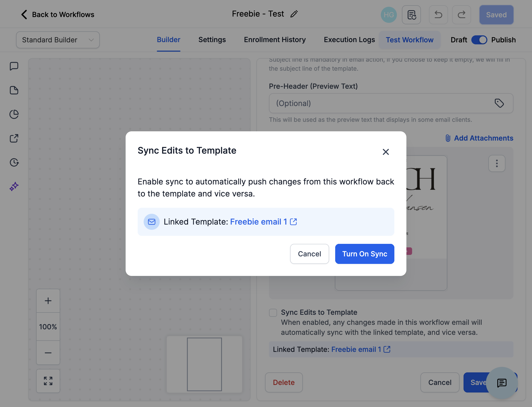Click Test Workflow

coord(410,40)
